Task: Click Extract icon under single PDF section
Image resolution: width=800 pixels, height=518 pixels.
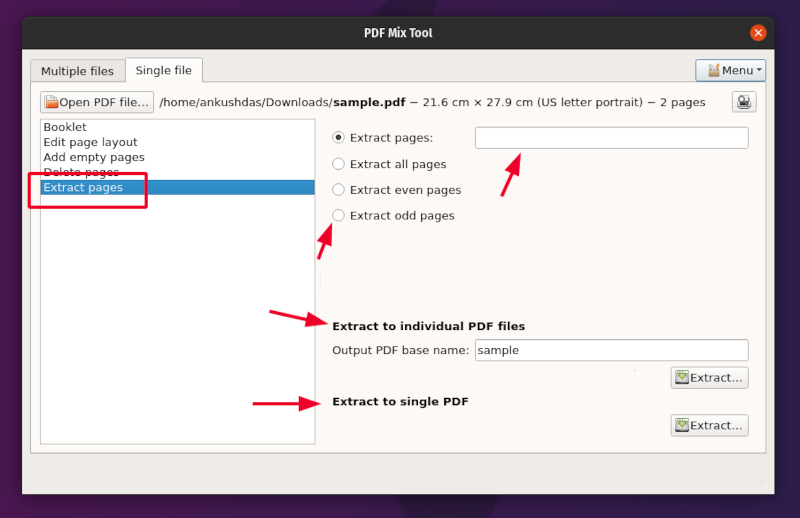Action: pyautogui.click(x=682, y=426)
